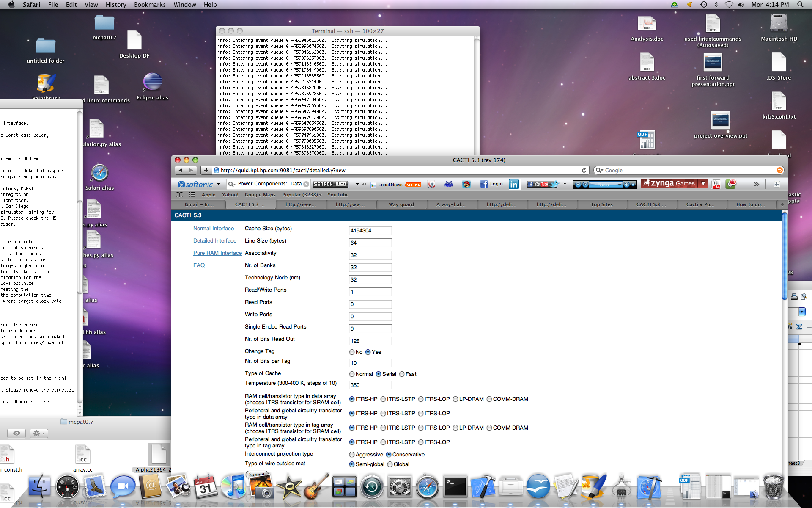The height and width of the screenshot is (508, 812).
Task: Click the Safari compass icon in Dock
Action: coord(427,486)
